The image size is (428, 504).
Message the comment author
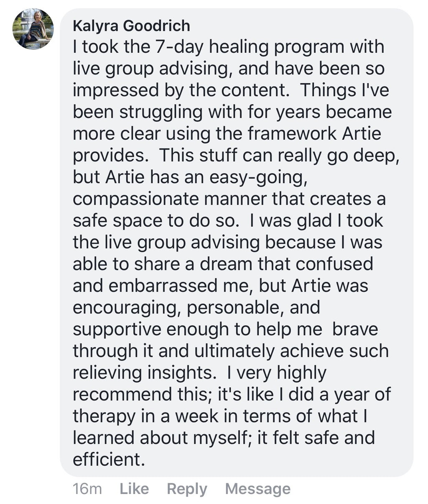257,489
